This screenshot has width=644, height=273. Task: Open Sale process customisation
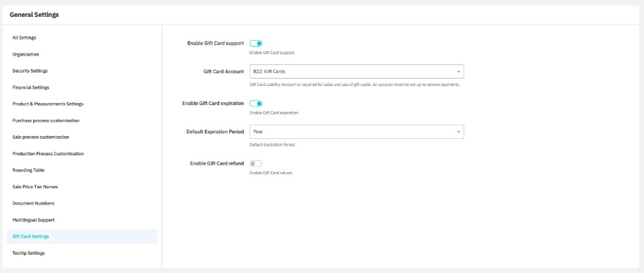(x=41, y=137)
